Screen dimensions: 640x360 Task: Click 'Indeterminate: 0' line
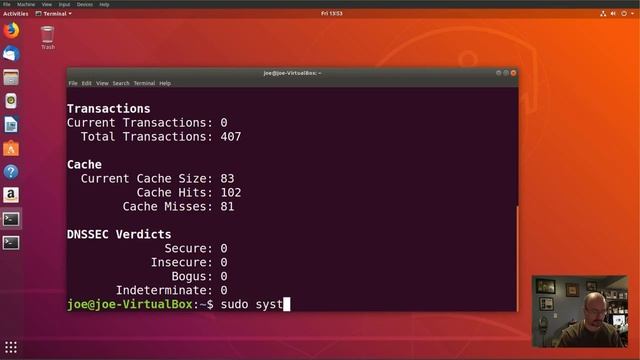[x=171, y=290]
